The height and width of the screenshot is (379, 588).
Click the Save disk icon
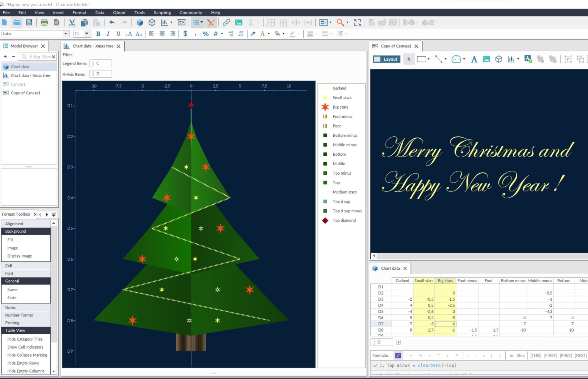click(29, 22)
